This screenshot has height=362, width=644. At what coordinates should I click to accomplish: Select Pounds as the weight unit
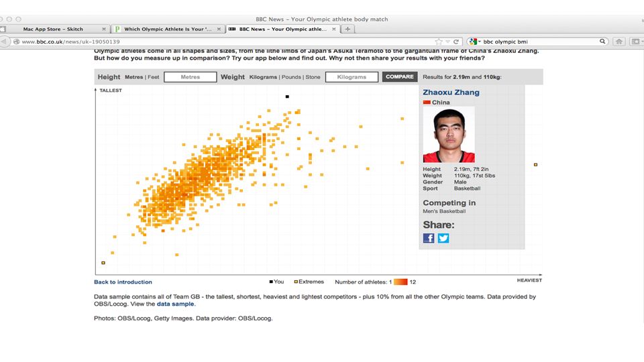pos(291,77)
